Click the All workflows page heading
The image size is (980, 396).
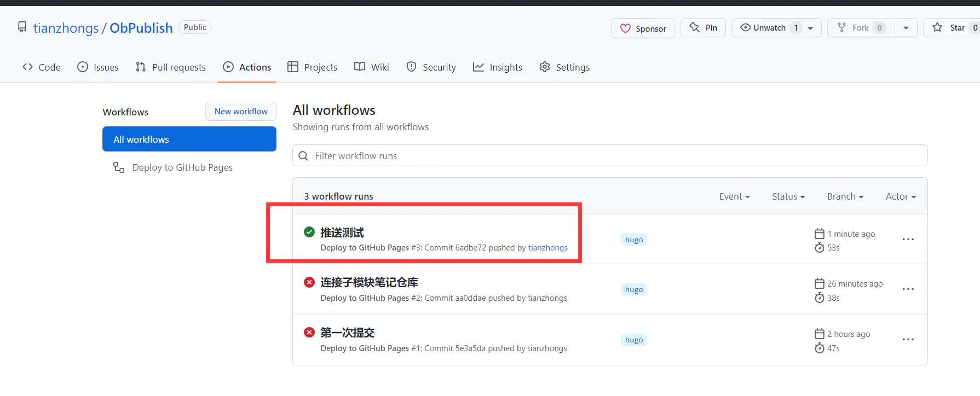(x=334, y=110)
